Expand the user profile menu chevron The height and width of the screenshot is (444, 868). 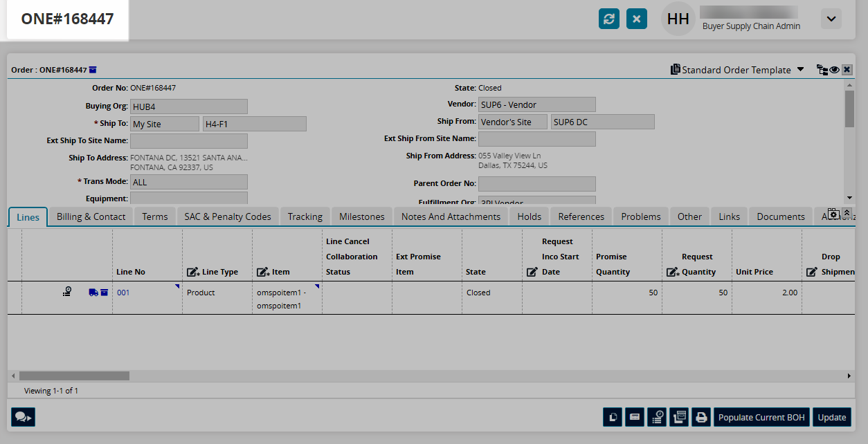pos(831,19)
